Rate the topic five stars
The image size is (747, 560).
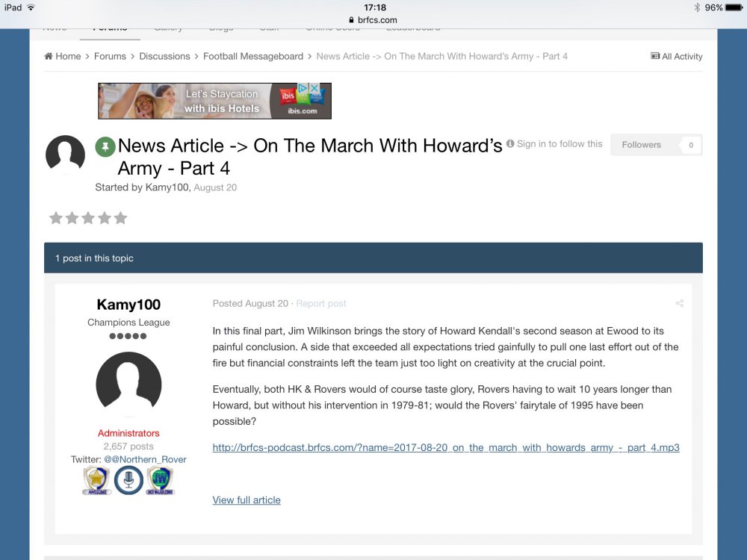coord(121,218)
